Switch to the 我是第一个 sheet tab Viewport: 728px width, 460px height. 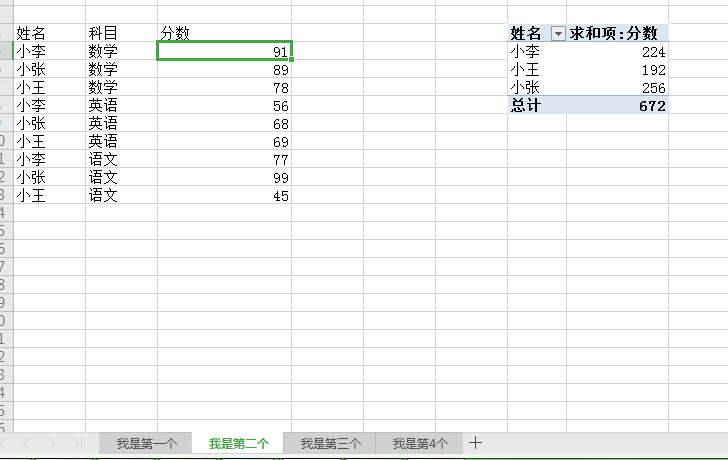pyautogui.click(x=146, y=443)
